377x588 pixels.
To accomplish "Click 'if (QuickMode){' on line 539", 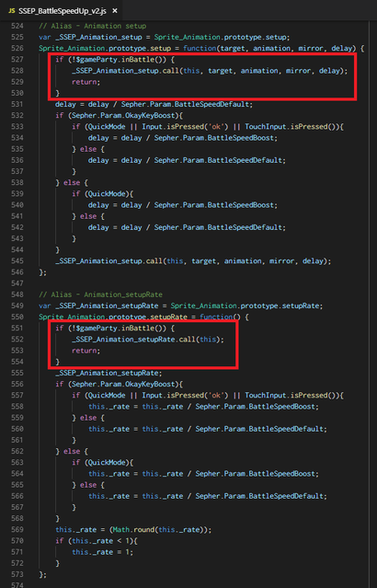I will coord(103,194).
